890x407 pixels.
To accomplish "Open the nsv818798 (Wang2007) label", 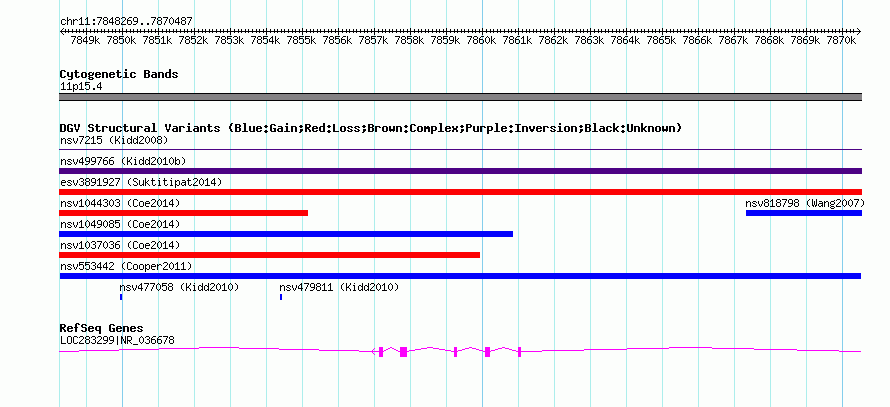I will [805, 203].
